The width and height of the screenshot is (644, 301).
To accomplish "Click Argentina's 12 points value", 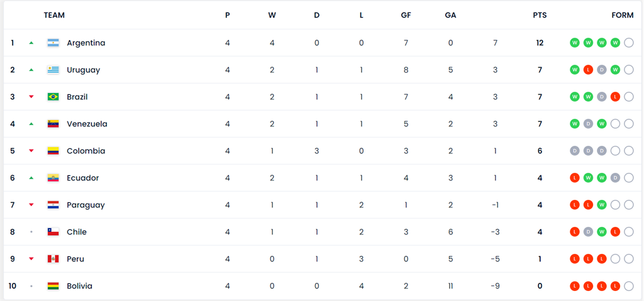I will pyautogui.click(x=540, y=43).
